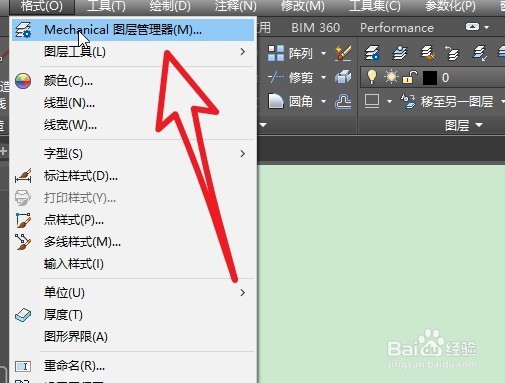
Task: Open layer properties manager icon in ribbon
Action: pos(372,53)
